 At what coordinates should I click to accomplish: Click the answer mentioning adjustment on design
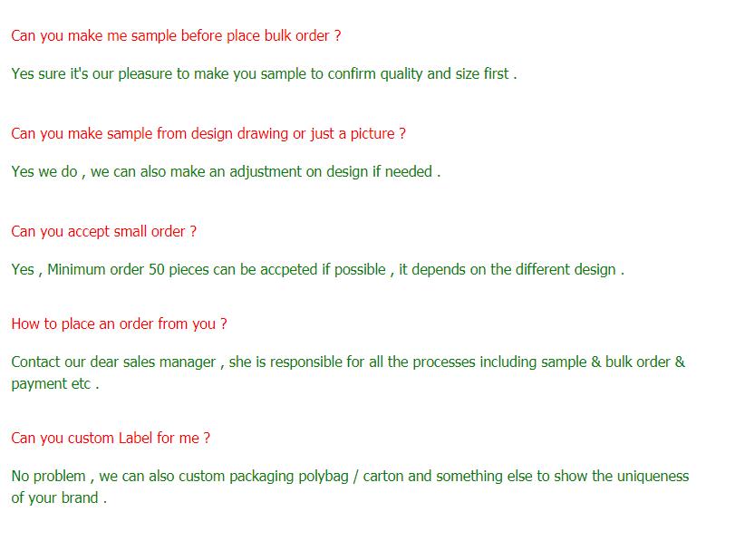click(x=226, y=172)
